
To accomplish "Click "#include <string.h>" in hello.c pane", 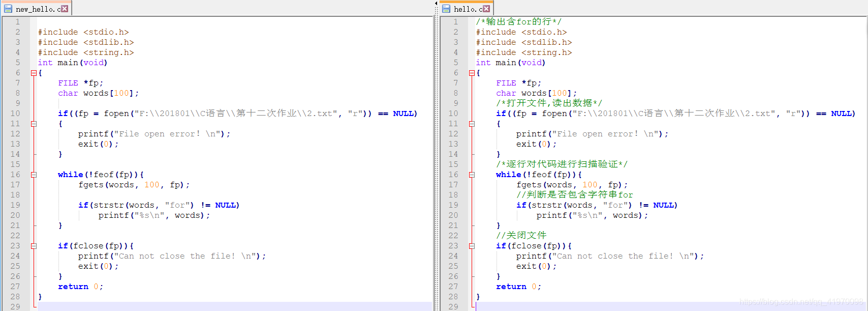I will tap(524, 52).
